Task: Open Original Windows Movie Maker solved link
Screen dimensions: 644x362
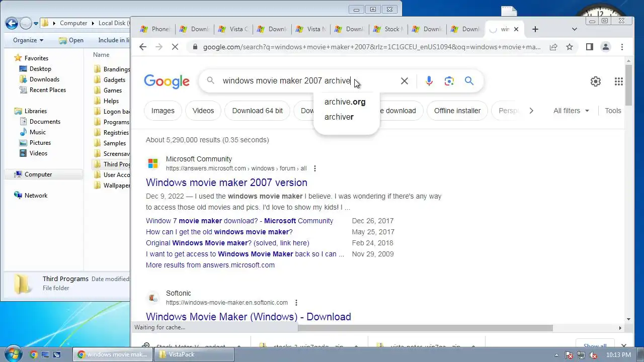Action: pyautogui.click(x=227, y=243)
